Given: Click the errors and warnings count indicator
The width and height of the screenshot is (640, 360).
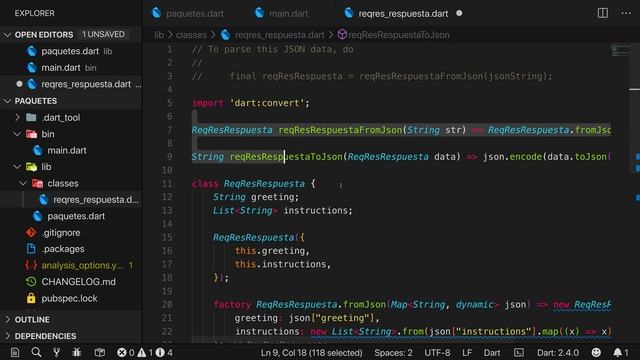Looking at the screenshot, I should [145, 352].
